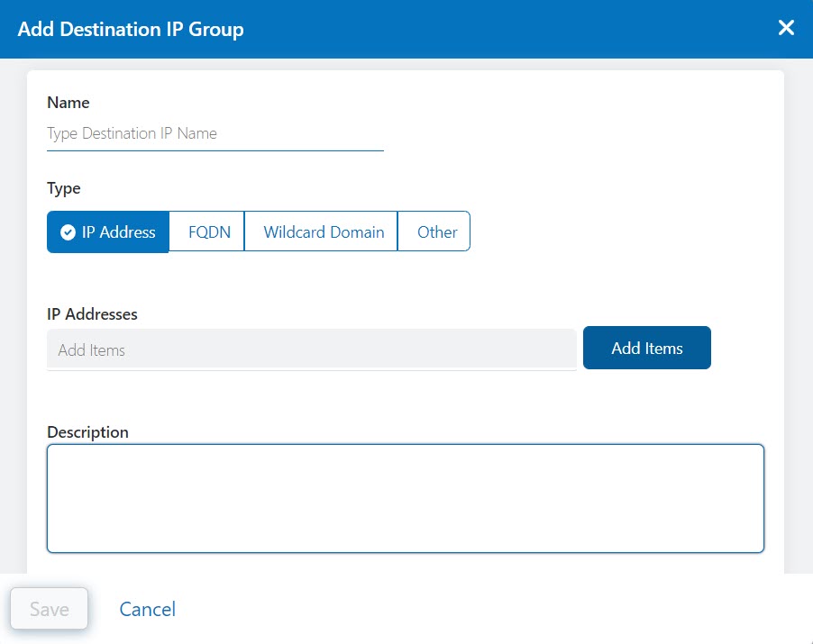Click the disabled Save button
The height and width of the screenshot is (644, 813).
pyautogui.click(x=49, y=609)
